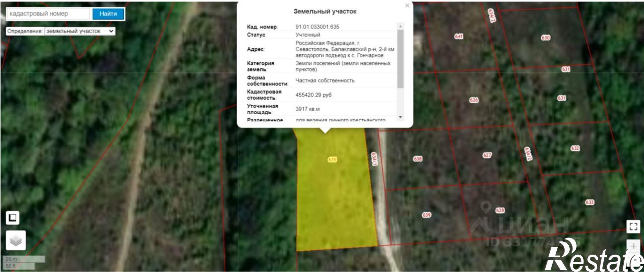Select parcel marker 639 on map
The image size is (644, 272).
426,215
